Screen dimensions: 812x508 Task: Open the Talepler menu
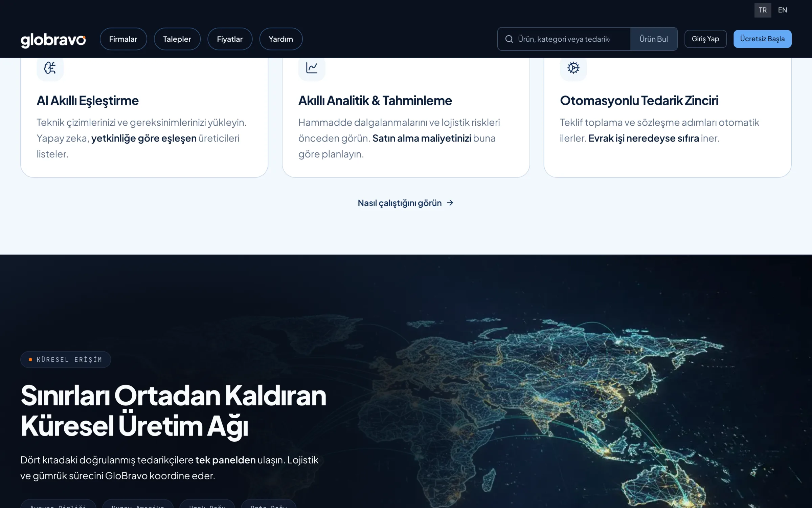click(177, 39)
